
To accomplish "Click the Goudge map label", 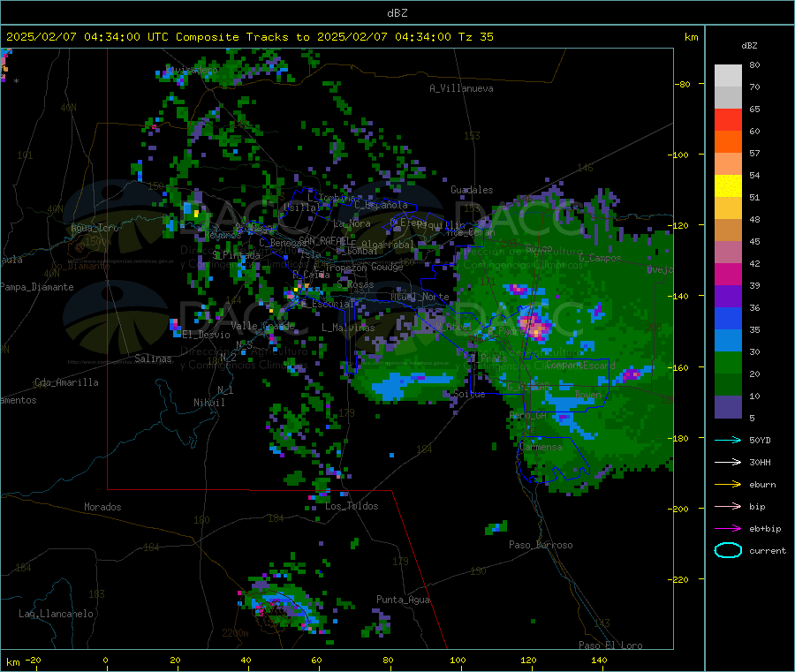I will point(387,267).
